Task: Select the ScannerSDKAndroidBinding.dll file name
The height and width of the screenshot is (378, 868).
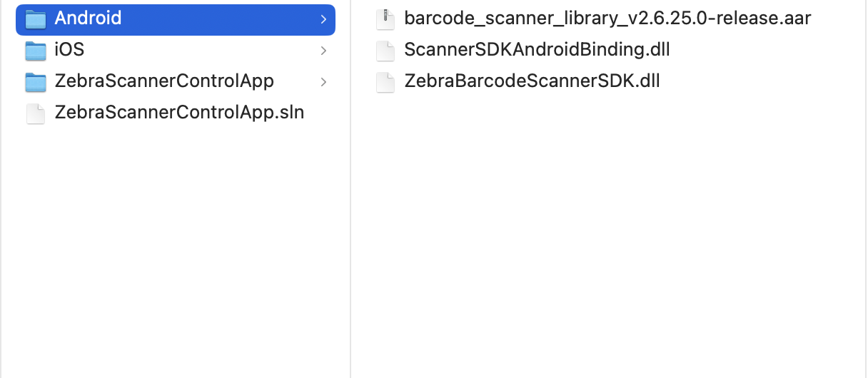Action: (x=537, y=50)
